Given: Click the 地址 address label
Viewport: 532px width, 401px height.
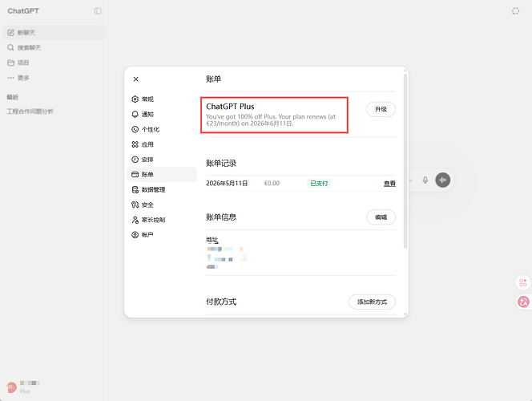Looking at the screenshot, I should pyautogui.click(x=212, y=240).
